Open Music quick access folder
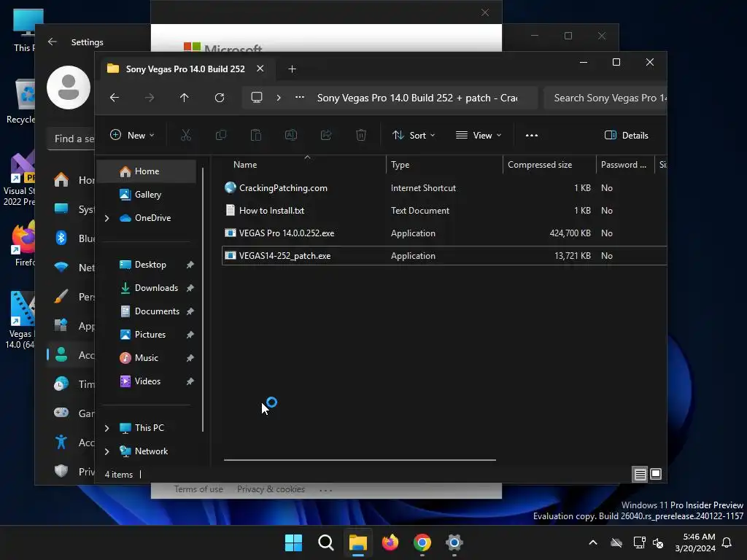Viewport: 747px width, 560px height. click(146, 358)
